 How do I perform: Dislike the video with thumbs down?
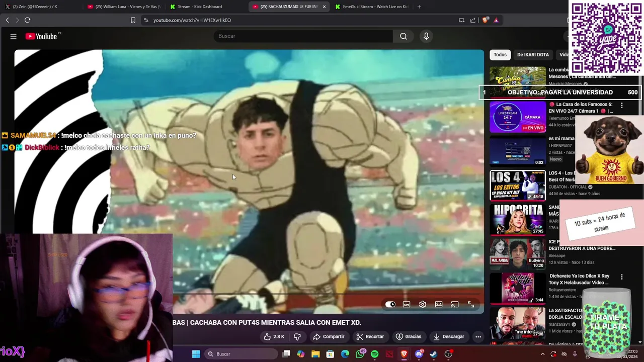tap(297, 336)
